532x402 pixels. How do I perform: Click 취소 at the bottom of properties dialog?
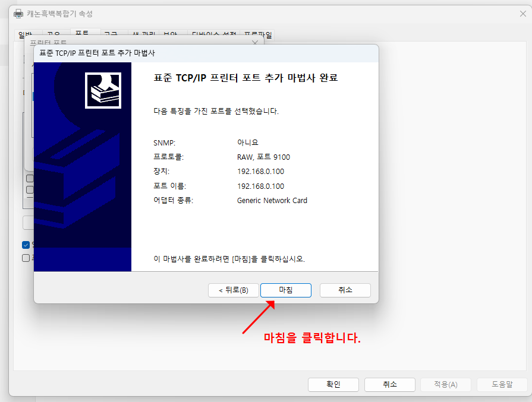(x=389, y=384)
